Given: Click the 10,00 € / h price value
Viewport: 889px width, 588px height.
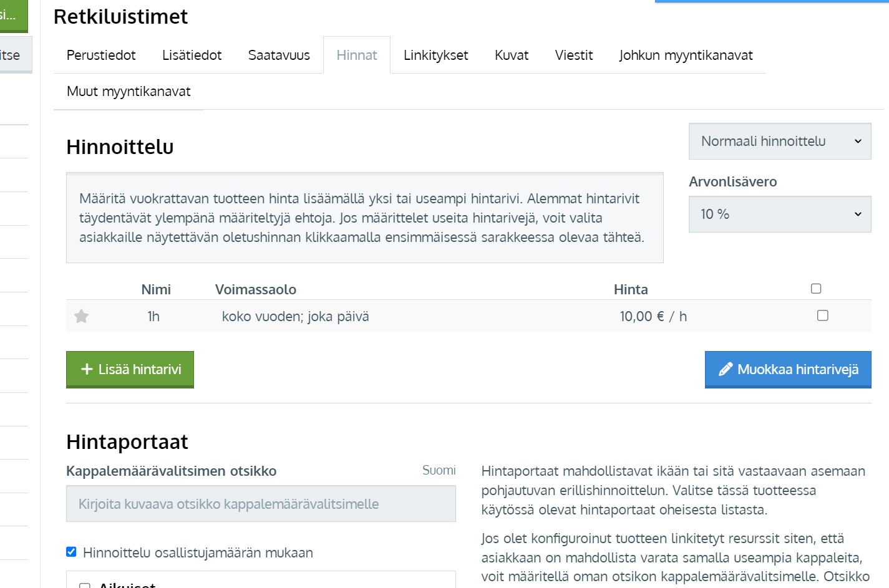Looking at the screenshot, I should click(653, 317).
